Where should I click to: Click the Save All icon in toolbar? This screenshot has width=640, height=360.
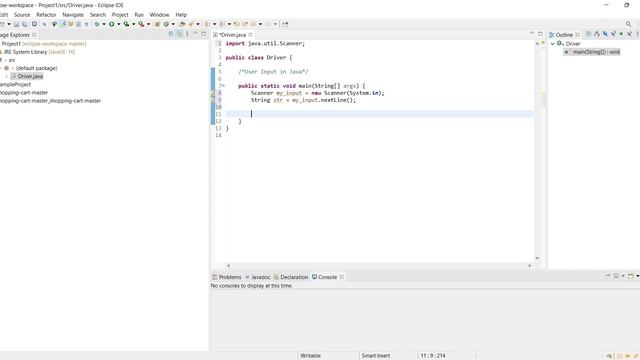tap(25, 24)
